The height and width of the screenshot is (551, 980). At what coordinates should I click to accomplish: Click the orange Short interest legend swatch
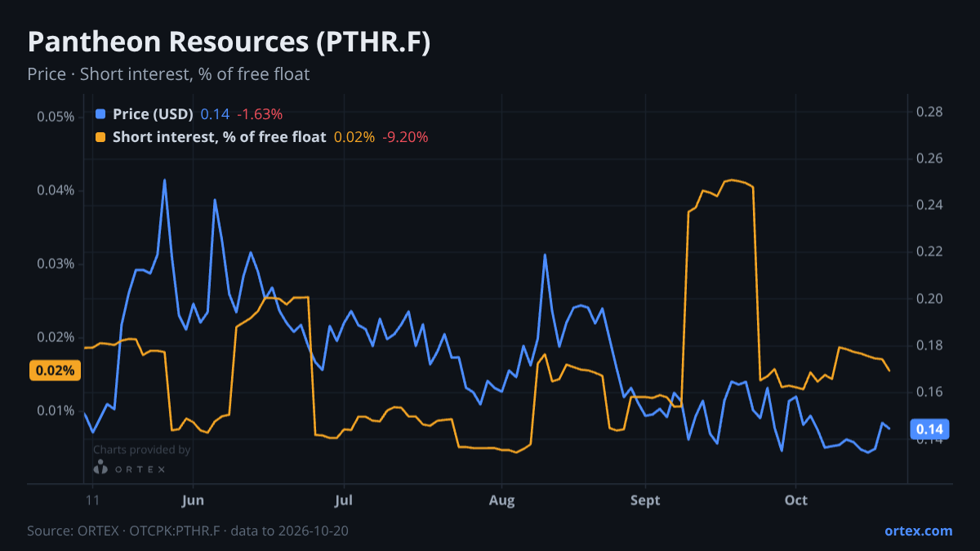coord(100,137)
